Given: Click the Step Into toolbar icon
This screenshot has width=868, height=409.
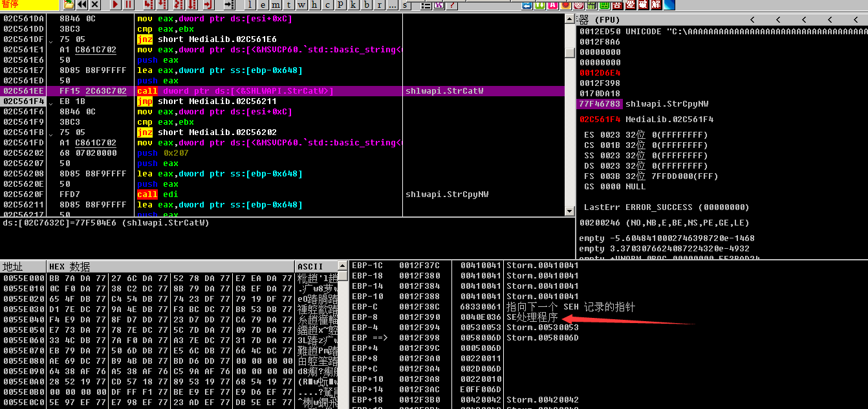Looking at the screenshot, I should coord(148,5).
